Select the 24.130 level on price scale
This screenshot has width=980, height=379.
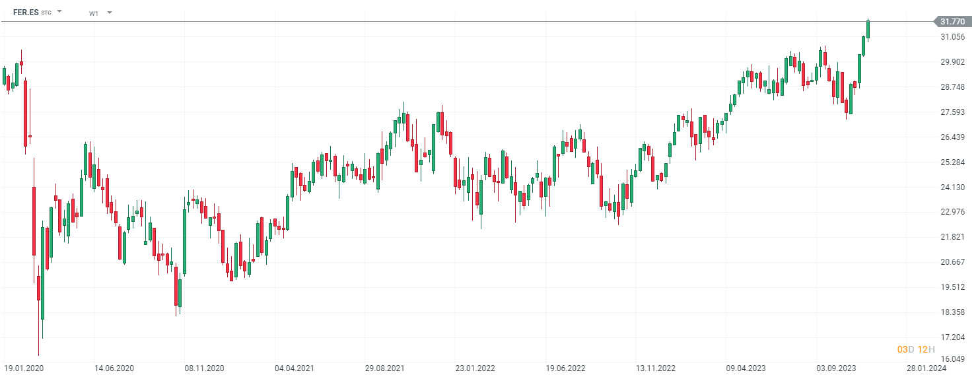tap(953, 188)
